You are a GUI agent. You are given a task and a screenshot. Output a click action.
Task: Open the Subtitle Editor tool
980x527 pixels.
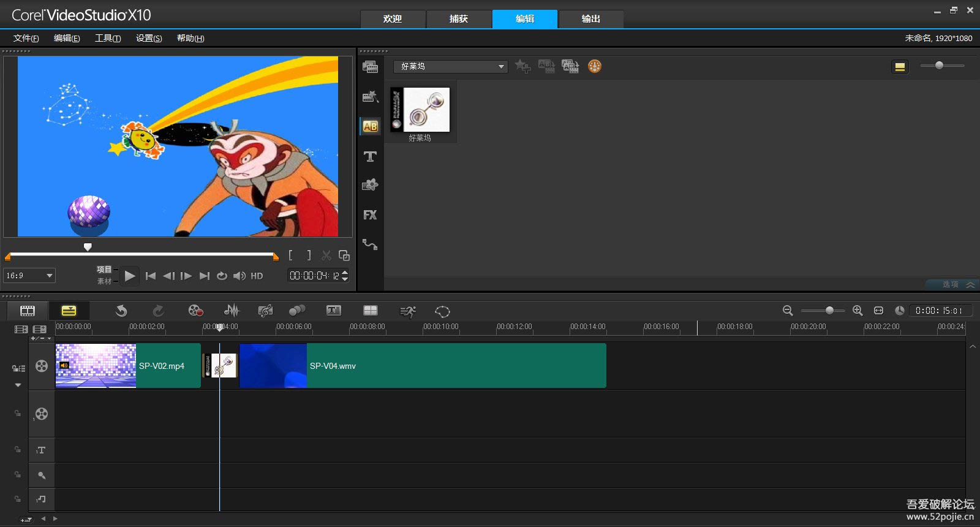(x=334, y=311)
